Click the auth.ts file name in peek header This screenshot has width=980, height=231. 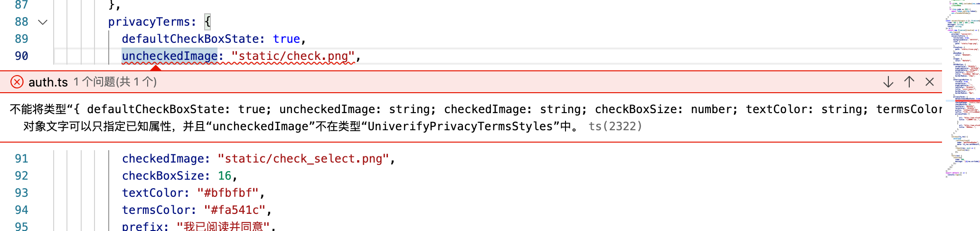pos(48,82)
